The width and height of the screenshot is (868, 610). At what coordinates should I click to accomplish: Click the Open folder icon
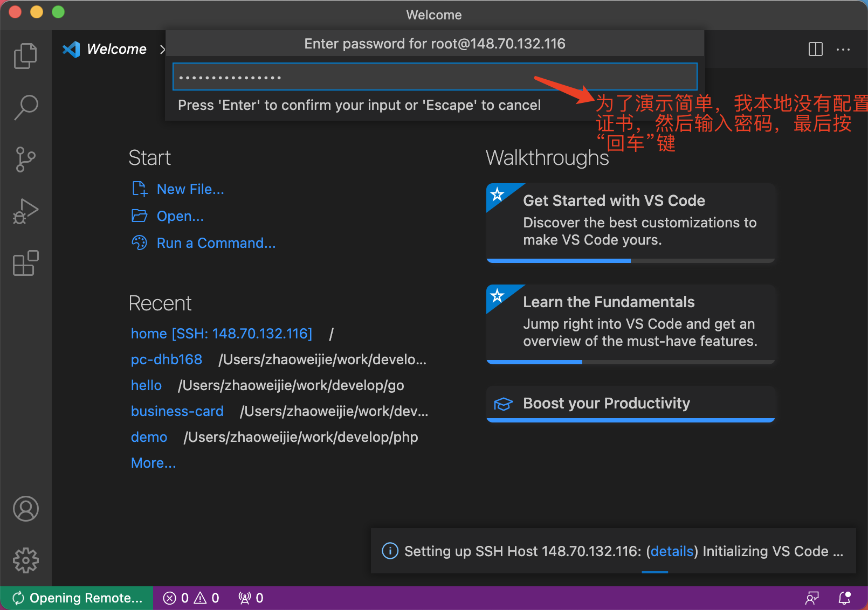[x=140, y=216]
